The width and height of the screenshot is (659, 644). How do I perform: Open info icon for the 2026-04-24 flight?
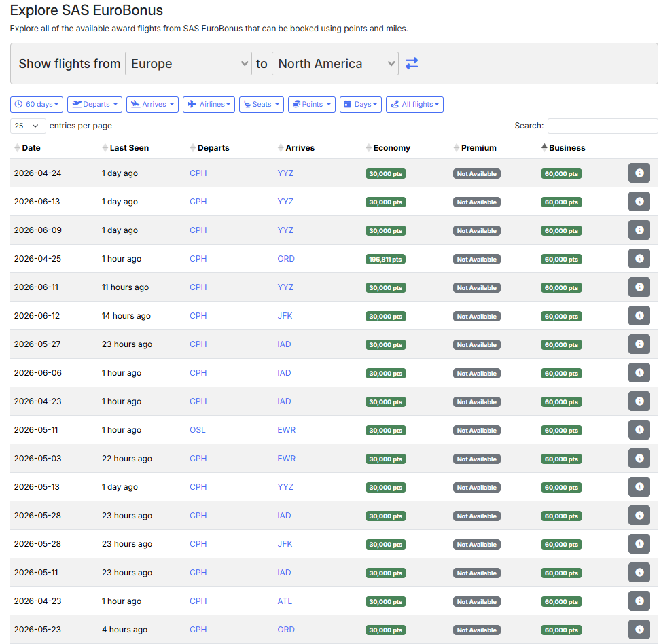639,173
